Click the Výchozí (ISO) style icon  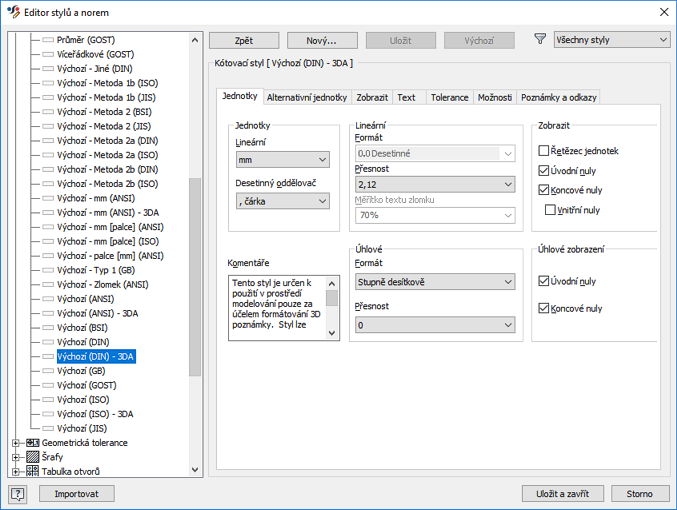click(48, 399)
